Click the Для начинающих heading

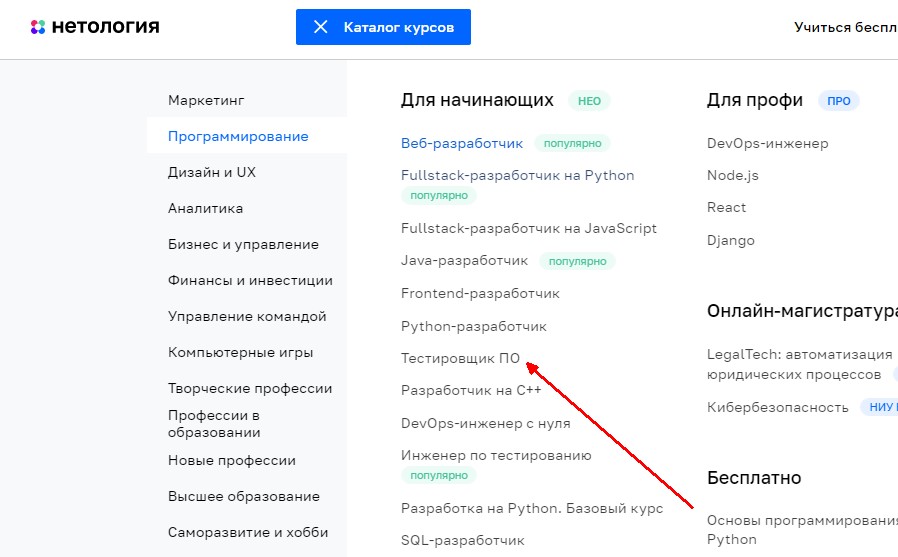[477, 100]
